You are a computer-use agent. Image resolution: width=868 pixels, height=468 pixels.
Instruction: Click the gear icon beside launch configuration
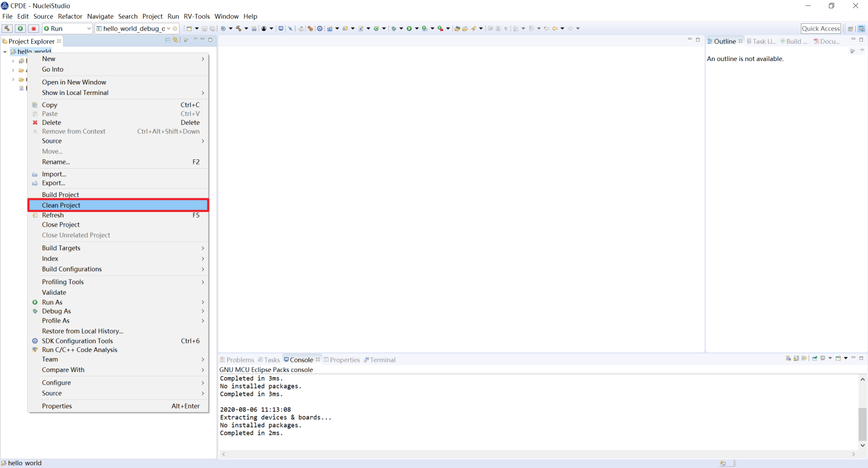click(x=175, y=28)
